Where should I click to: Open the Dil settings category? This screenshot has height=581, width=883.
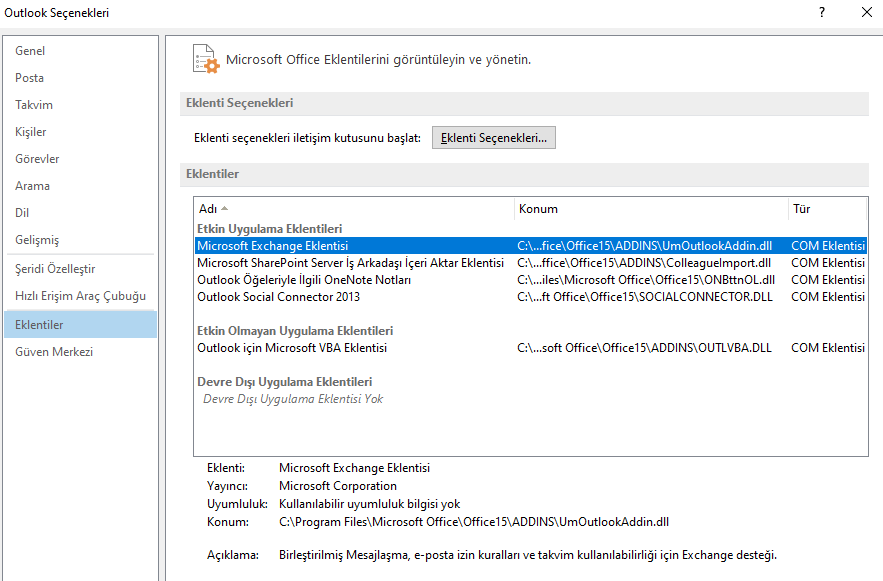click(x=30, y=213)
